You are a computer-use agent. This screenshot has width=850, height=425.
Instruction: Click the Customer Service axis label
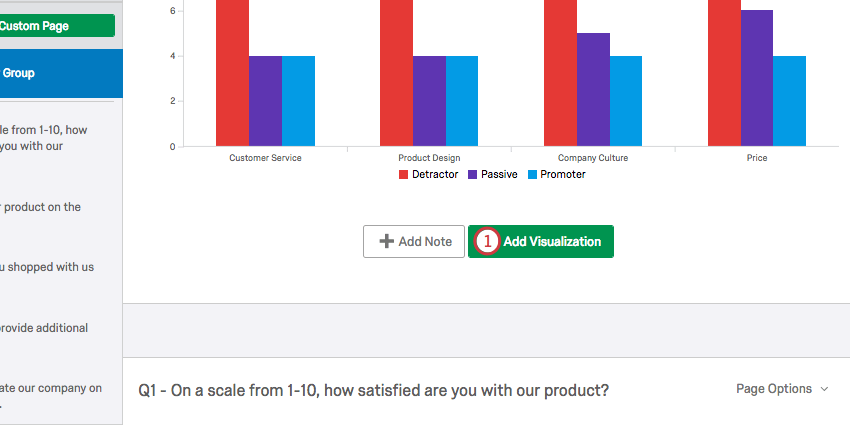(x=265, y=158)
